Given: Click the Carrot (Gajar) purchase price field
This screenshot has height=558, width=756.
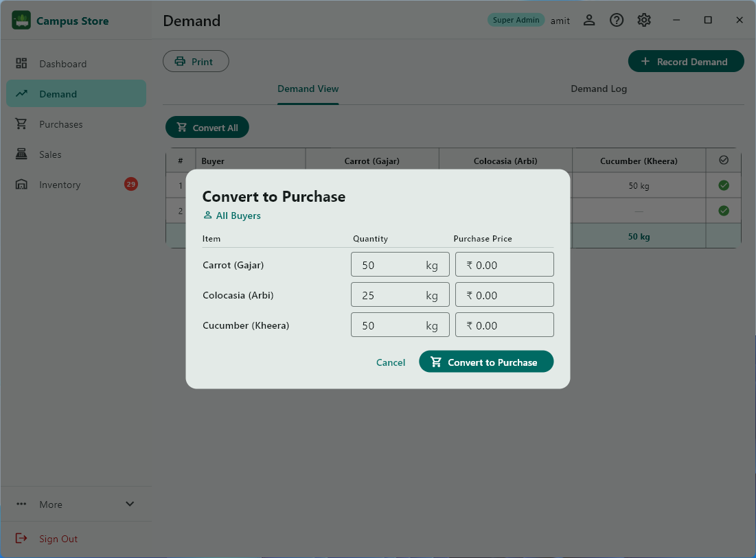Looking at the screenshot, I should click(x=504, y=264).
